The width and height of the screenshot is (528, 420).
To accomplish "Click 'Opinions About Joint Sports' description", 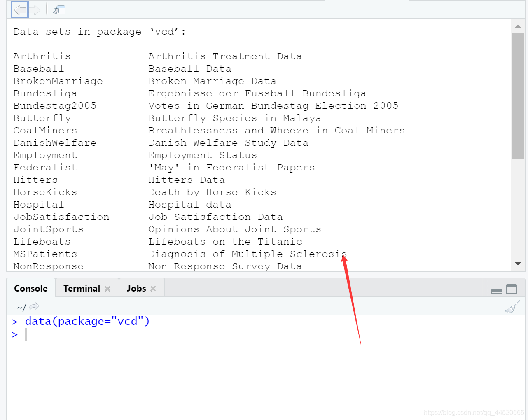I will click(x=235, y=229).
